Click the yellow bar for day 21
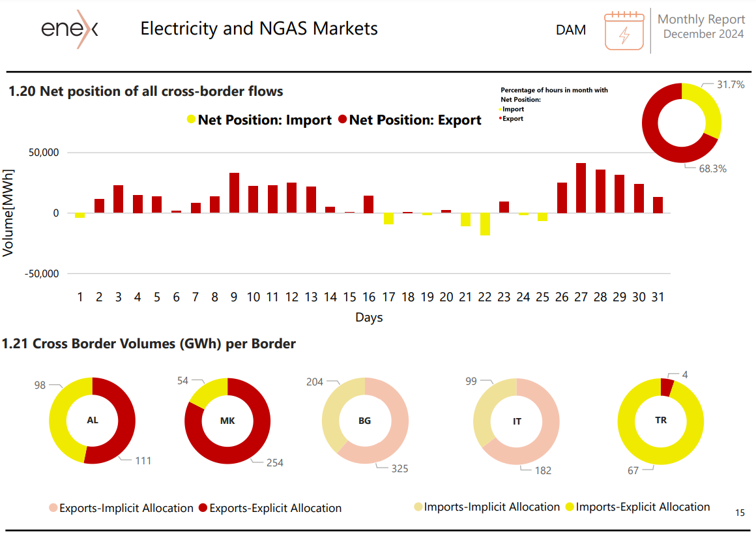 pyautogui.click(x=465, y=220)
